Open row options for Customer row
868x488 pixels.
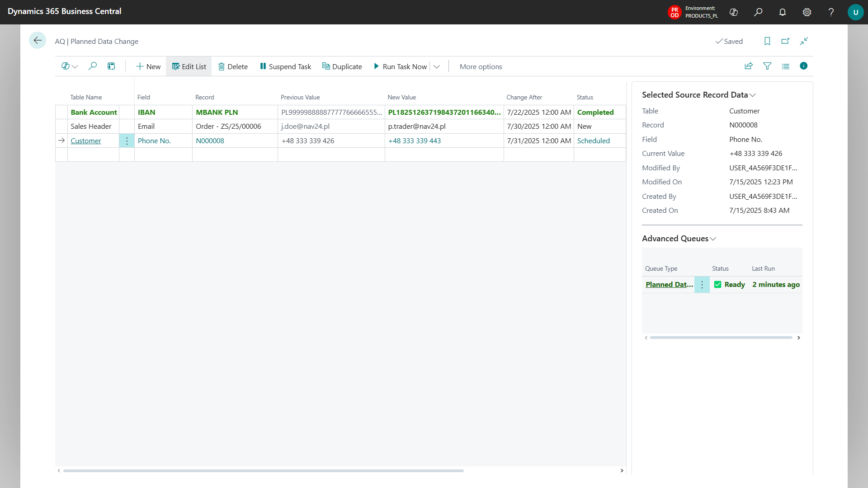coord(127,141)
